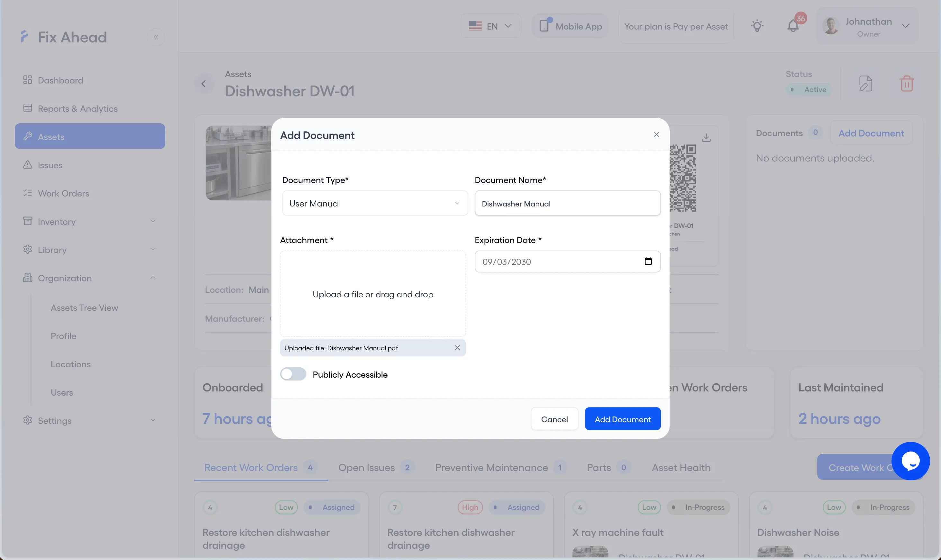Open the expiration date calendar picker
This screenshot has width=941, height=560.
click(648, 261)
